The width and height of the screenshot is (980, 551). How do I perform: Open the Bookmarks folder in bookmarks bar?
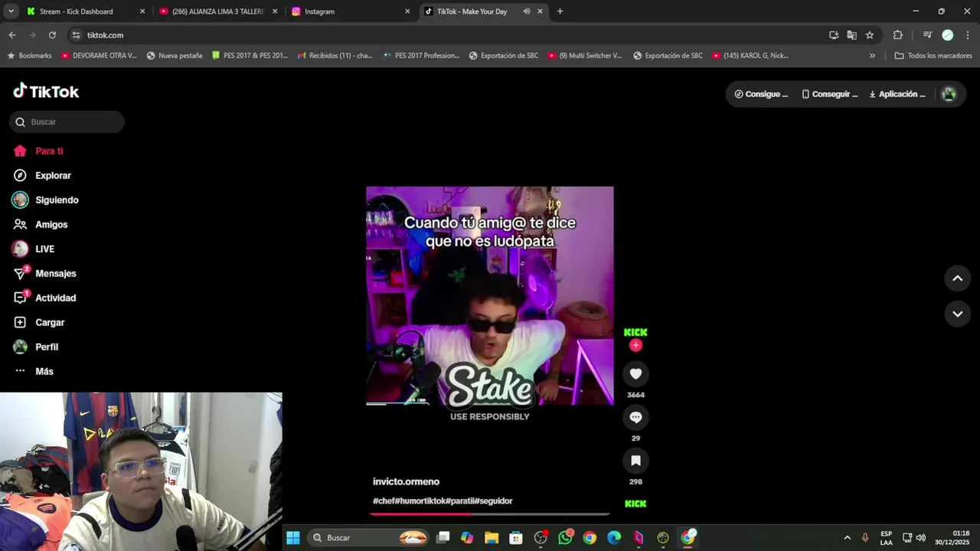click(29, 56)
